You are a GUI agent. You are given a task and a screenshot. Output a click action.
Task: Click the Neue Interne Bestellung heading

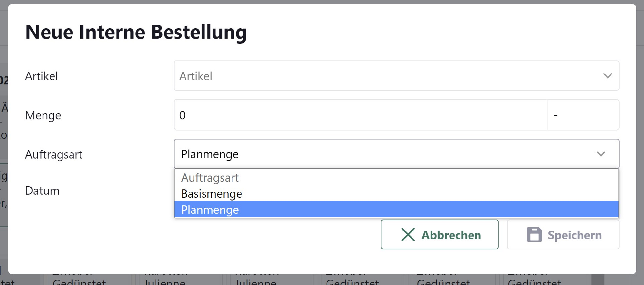tap(136, 32)
